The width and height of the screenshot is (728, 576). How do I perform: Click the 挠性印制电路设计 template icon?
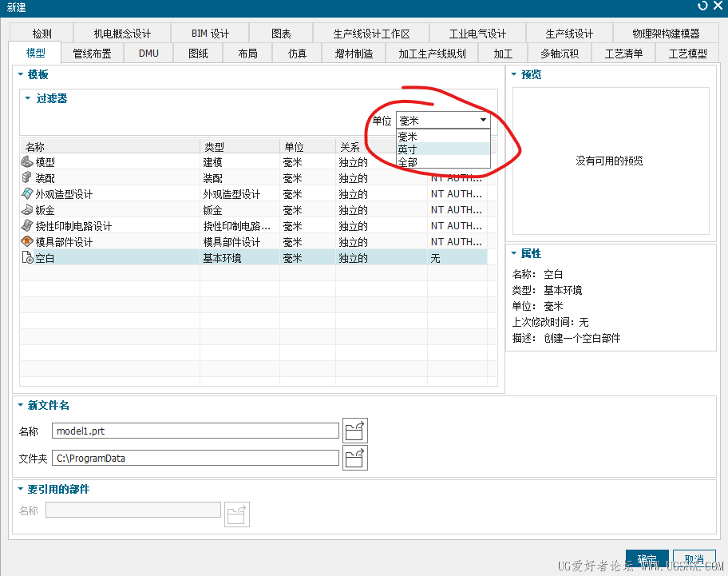(27, 225)
